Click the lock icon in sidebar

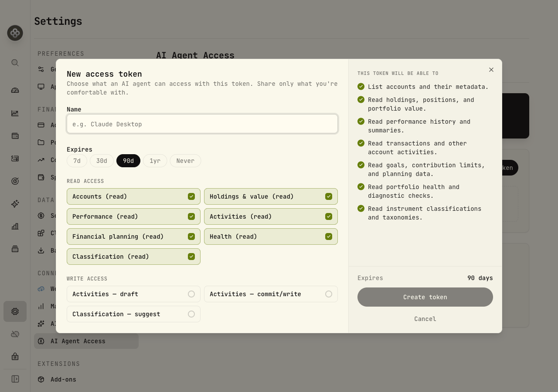coord(15,356)
